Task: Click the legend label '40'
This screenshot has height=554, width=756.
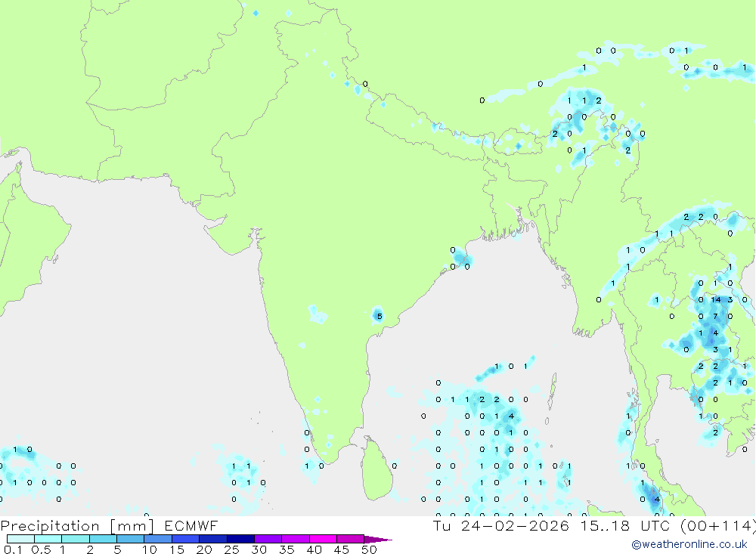Action: coord(314,549)
